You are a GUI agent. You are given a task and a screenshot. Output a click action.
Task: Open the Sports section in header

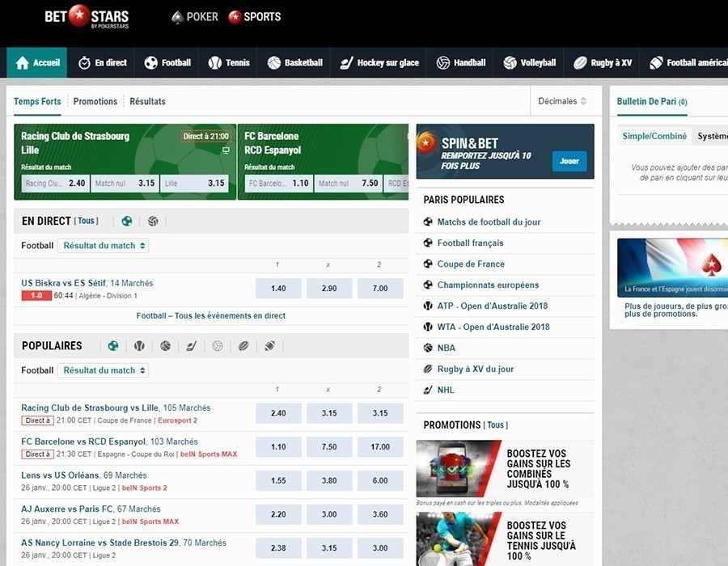(255, 17)
